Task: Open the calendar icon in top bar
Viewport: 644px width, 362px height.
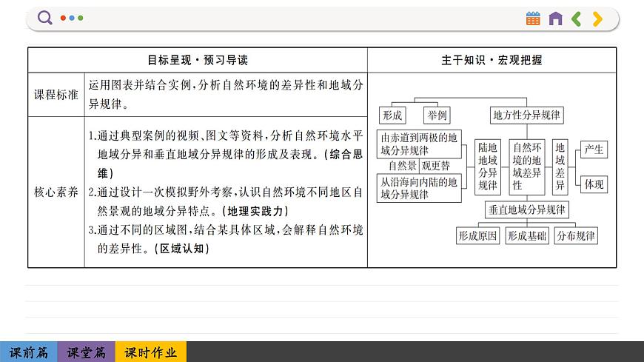Action: coord(533,19)
